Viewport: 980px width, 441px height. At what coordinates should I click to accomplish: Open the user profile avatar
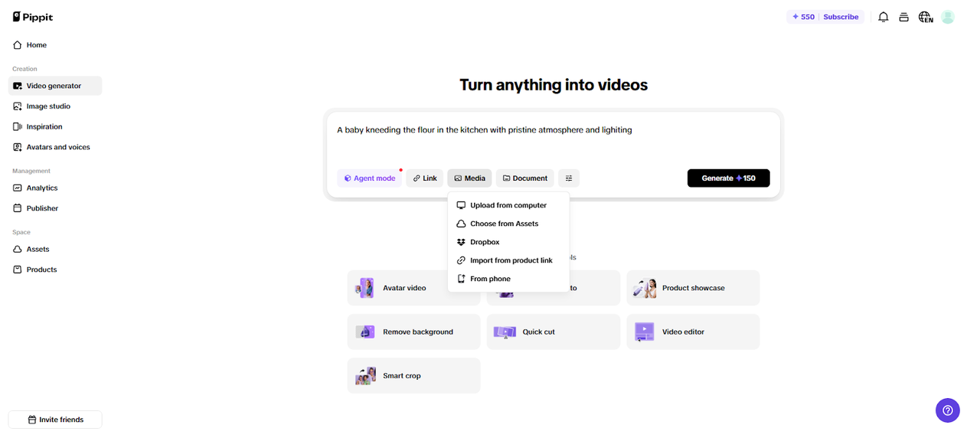click(948, 17)
